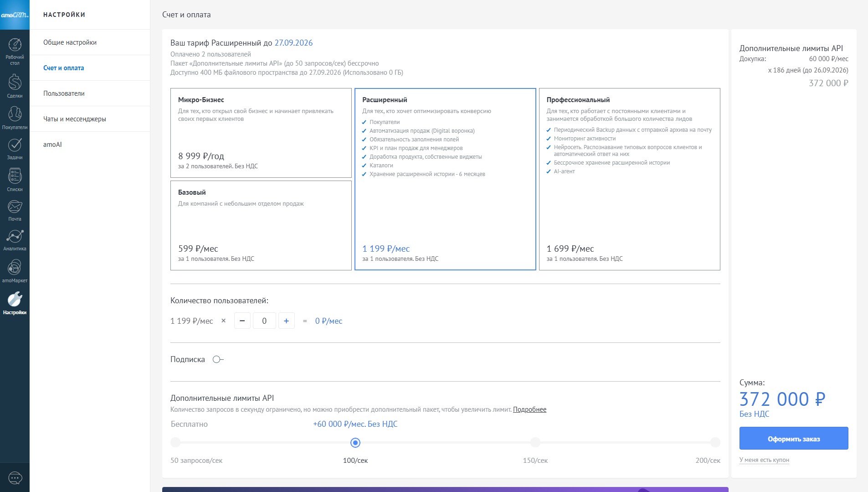868x492 pixels.
Task: Click the У меня есть купон link
Action: click(x=764, y=460)
